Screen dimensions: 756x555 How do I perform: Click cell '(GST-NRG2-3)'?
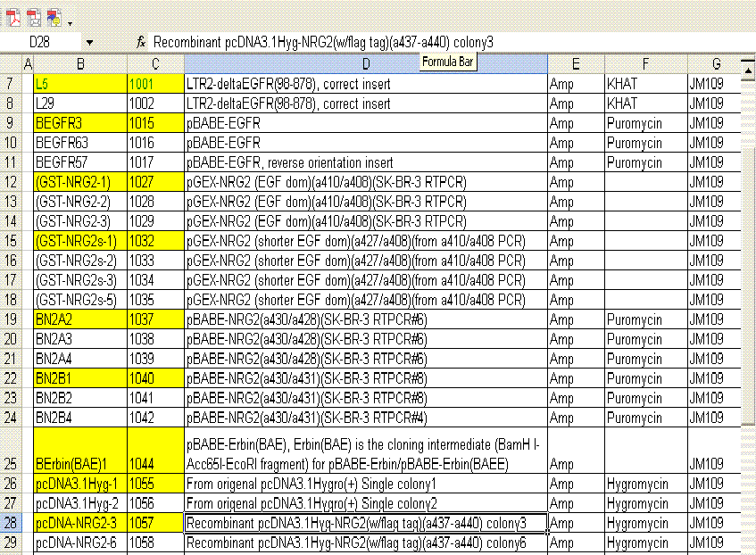click(80, 221)
